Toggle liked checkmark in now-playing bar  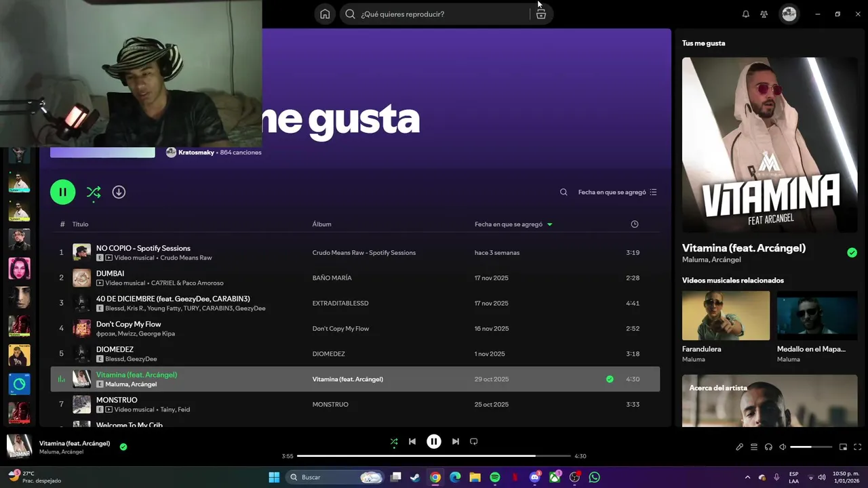(x=123, y=447)
